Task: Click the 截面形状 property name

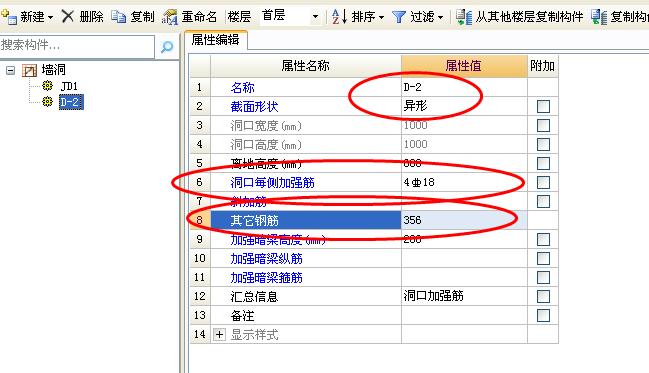Action: (x=255, y=107)
